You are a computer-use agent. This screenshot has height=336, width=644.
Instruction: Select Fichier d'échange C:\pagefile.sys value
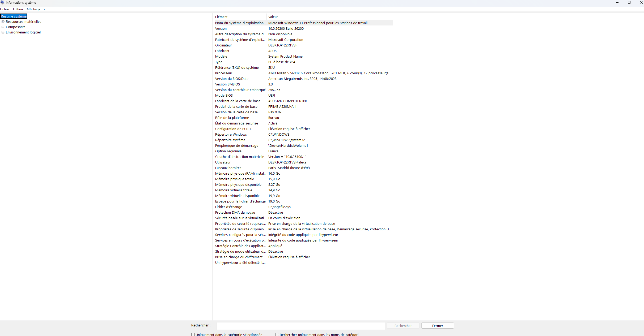[279, 207]
